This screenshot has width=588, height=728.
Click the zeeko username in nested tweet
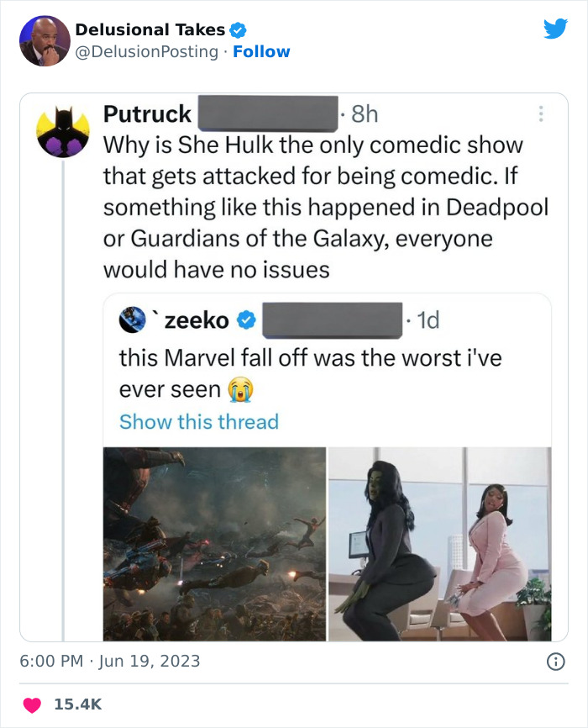[x=197, y=320]
